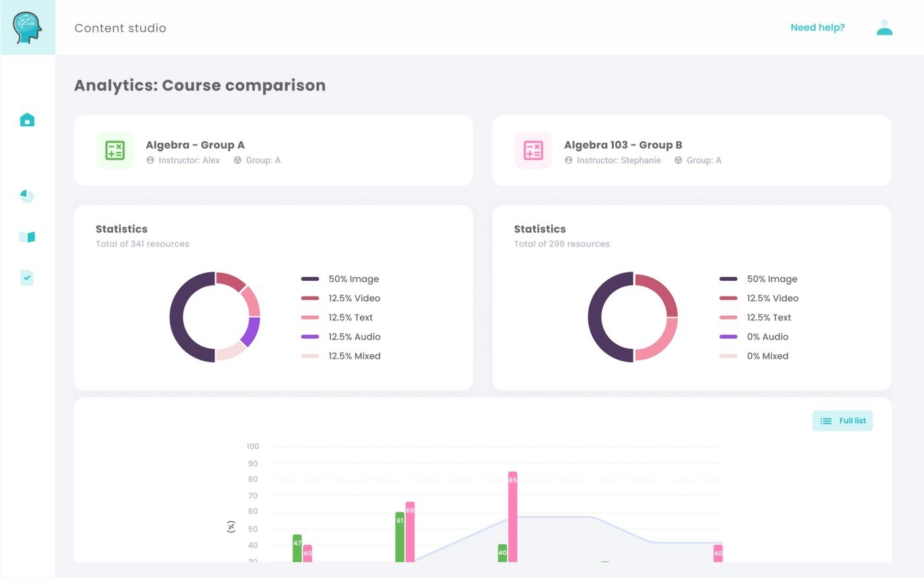Click the instructor icon beside Instructor: Stephanie
The width and height of the screenshot is (924, 578).
click(569, 161)
